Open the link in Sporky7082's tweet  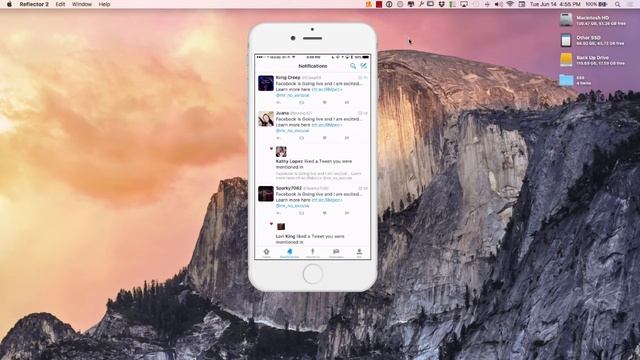[x=327, y=200]
